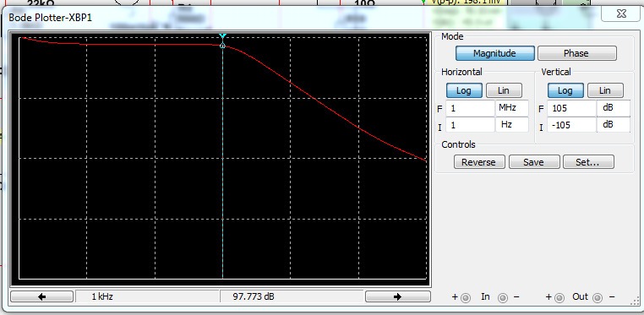The height and width of the screenshot is (315, 644).
Task: Click the Out positive terminal
Action: [559, 298]
